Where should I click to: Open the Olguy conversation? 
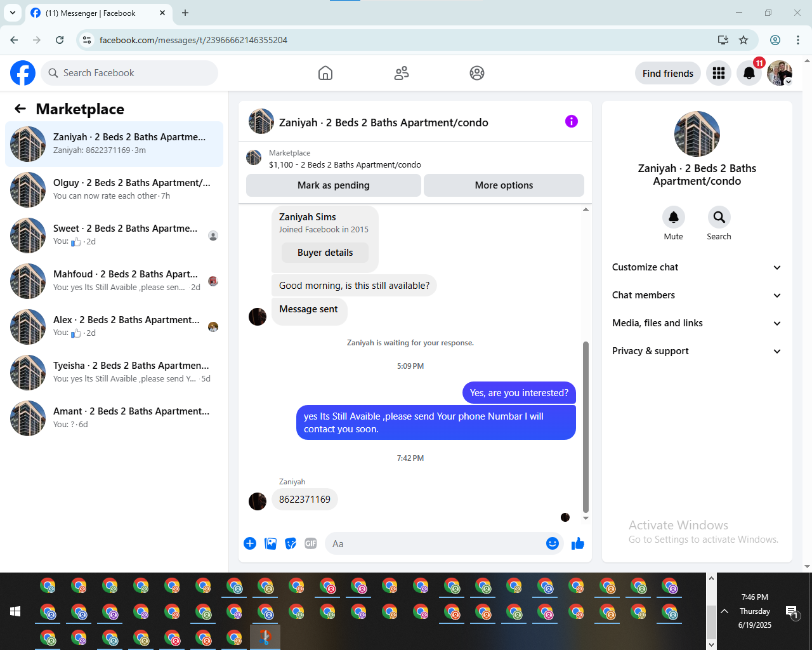tap(114, 190)
